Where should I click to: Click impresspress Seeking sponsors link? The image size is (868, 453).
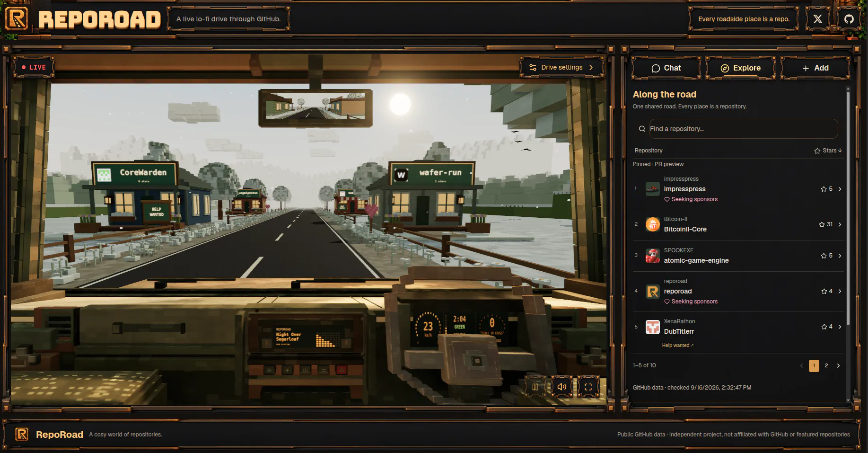(691, 199)
